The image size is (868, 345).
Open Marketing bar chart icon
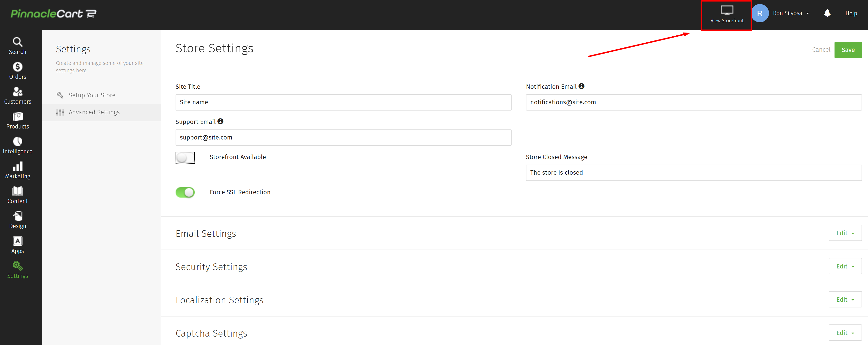tap(17, 167)
